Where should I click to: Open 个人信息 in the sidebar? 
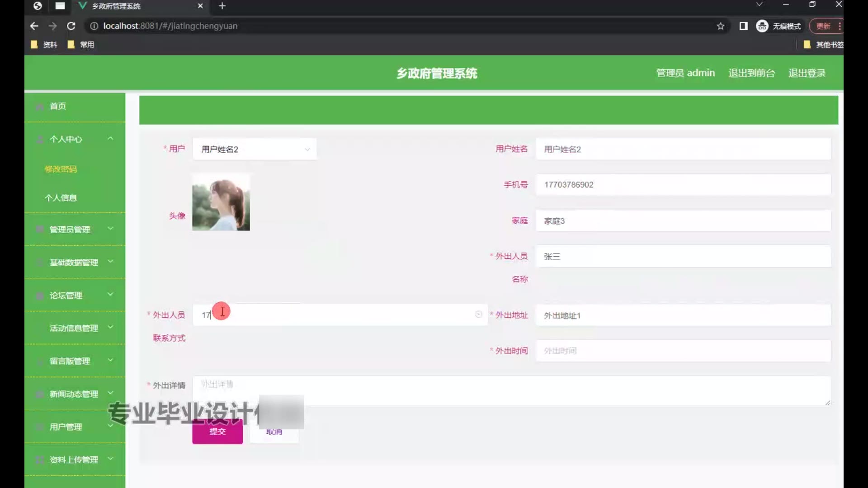(x=61, y=198)
